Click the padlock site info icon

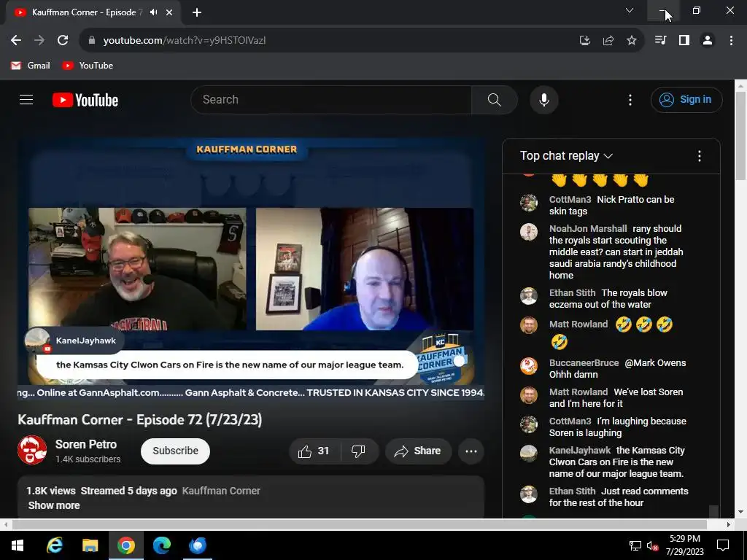coord(92,41)
